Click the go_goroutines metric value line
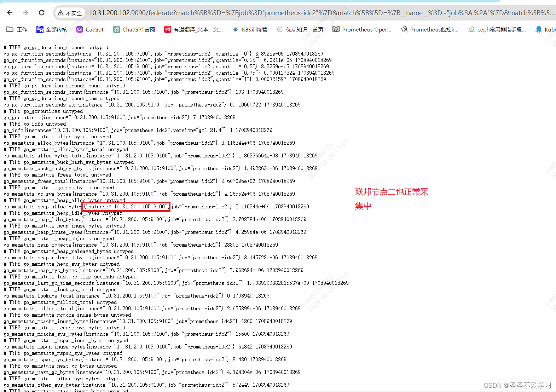 (120, 117)
